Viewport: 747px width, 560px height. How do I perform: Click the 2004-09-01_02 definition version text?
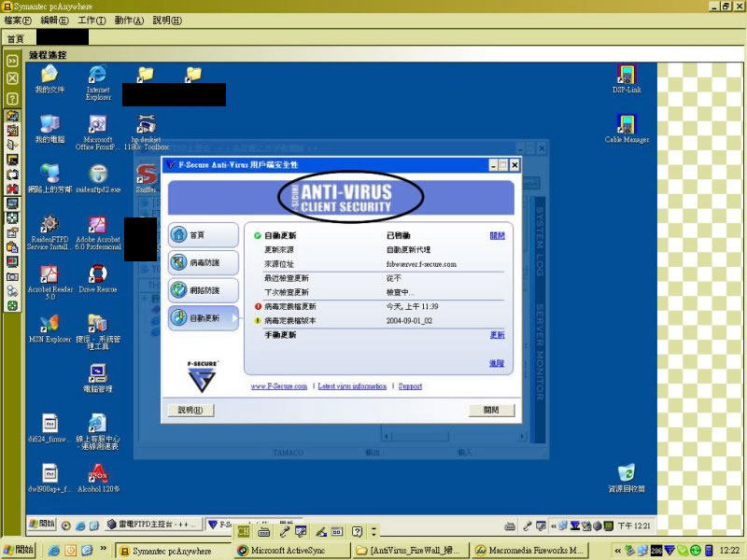(409, 320)
